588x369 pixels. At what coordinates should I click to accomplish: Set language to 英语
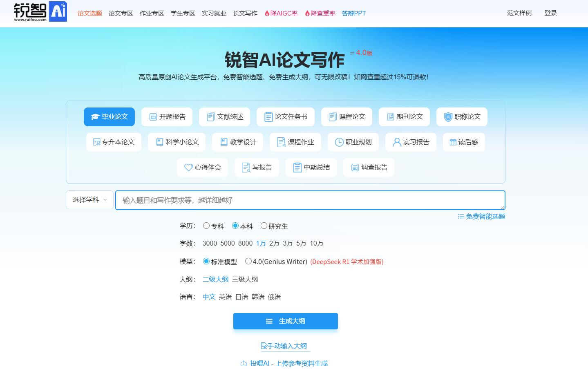tap(225, 297)
